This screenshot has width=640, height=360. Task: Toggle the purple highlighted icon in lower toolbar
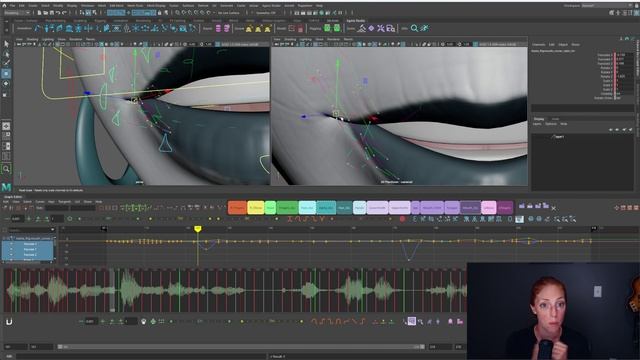[412, 321]
